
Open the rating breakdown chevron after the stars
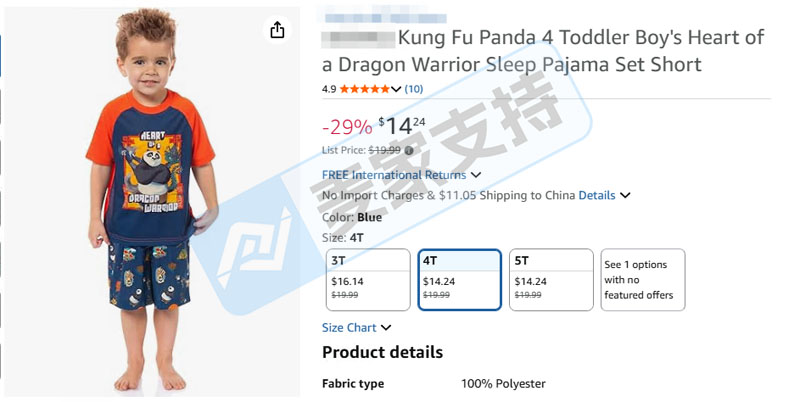click(x=396, y=89)
